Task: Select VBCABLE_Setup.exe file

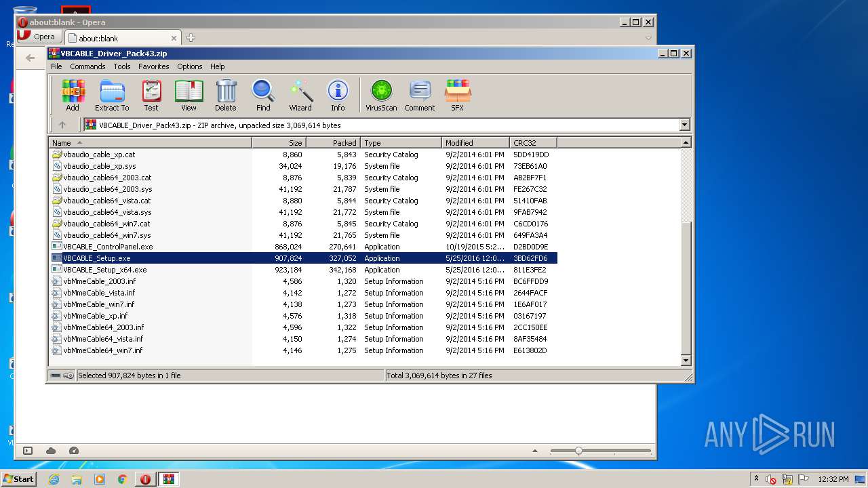Action: (303, 258)
